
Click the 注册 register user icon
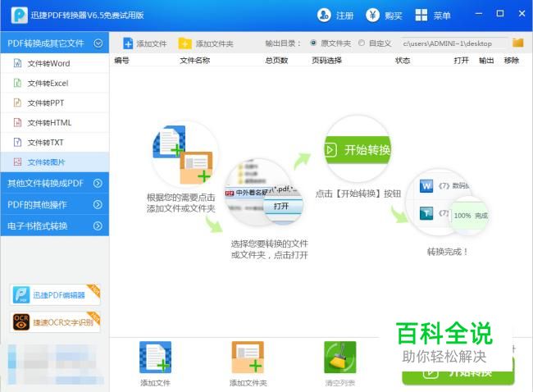click(324, 15)
